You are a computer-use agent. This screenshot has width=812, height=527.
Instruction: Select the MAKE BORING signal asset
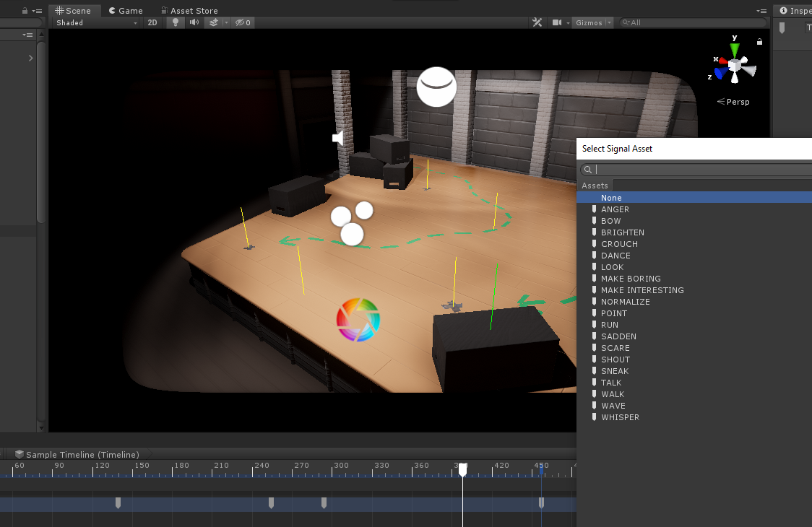(694, 279)
